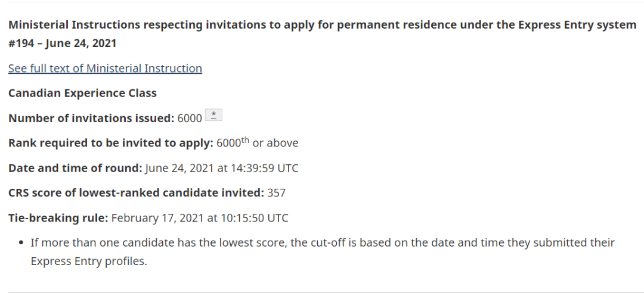
Task: Select the '#194 – June 24, 2021' heading line
Action: click(63, 43)
